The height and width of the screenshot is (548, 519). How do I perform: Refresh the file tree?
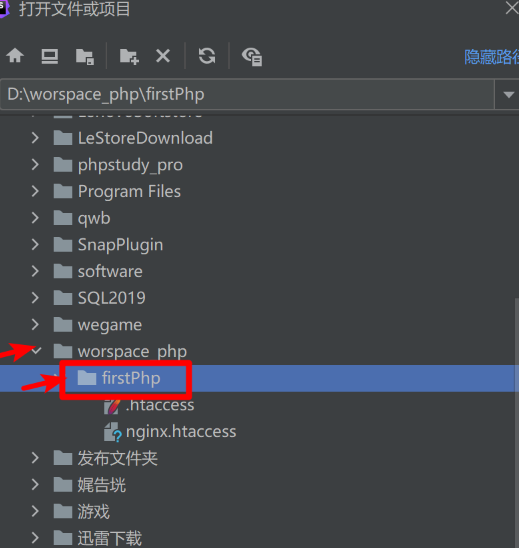point(207,56)
